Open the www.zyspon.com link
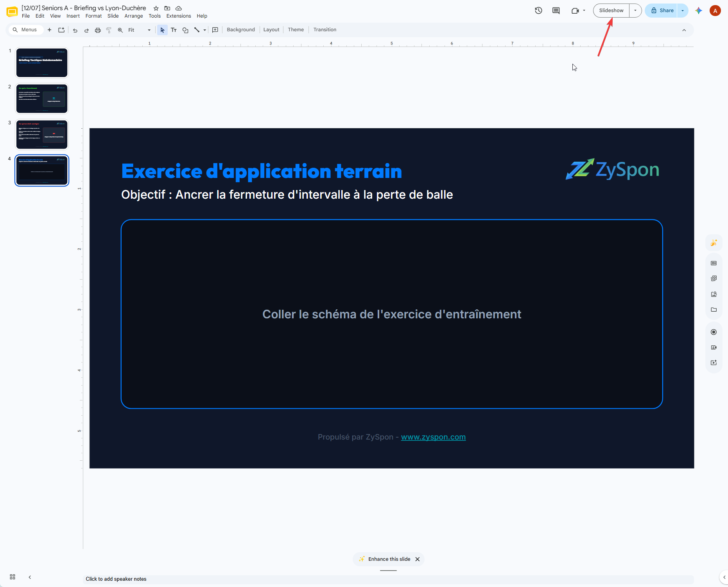Viewport: 728px width, 587px height. tap(433, 437)
